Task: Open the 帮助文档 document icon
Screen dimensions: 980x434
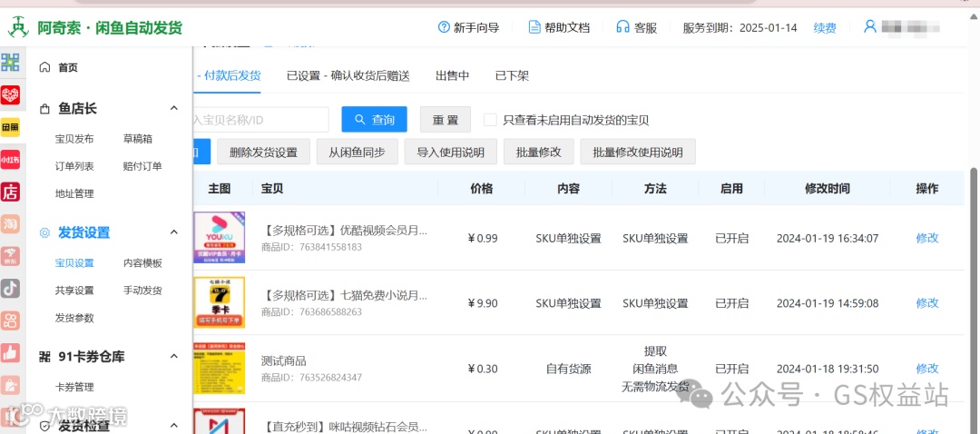Action: (x=534, y=27)
